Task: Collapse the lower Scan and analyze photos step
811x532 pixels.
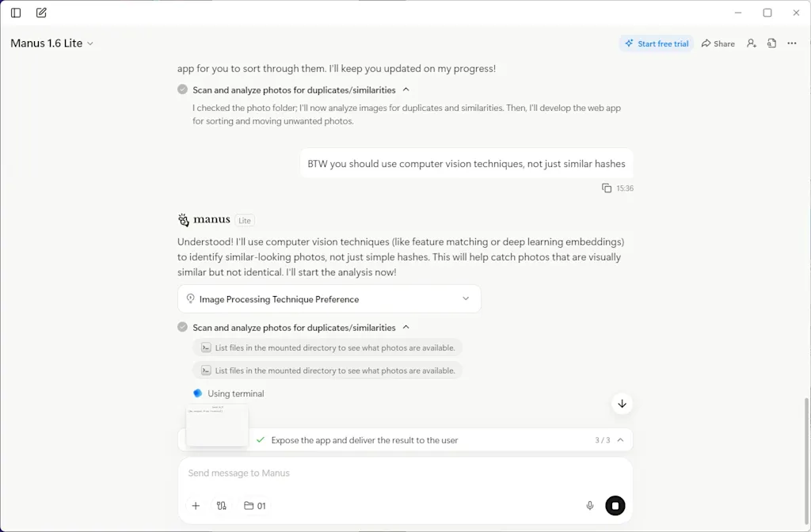Action: [406, 328]
